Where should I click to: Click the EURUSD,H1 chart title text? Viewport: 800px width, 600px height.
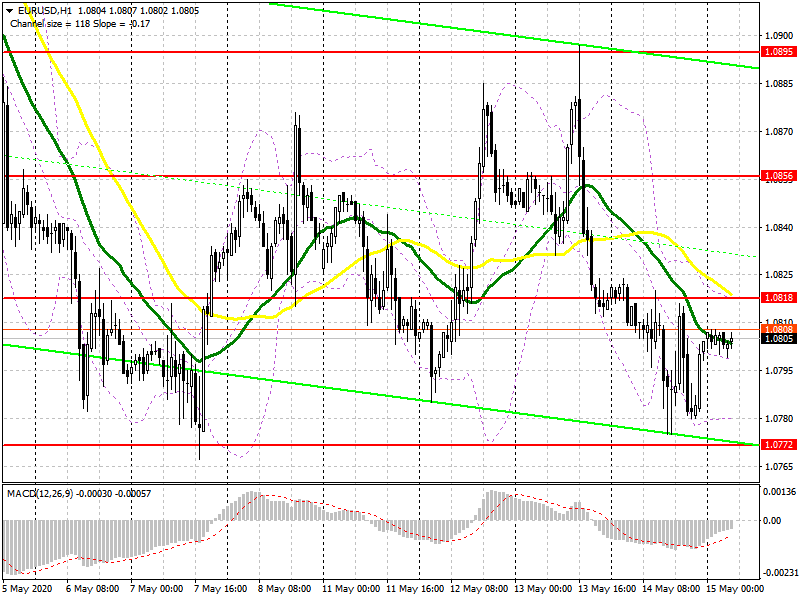point(45,11)
